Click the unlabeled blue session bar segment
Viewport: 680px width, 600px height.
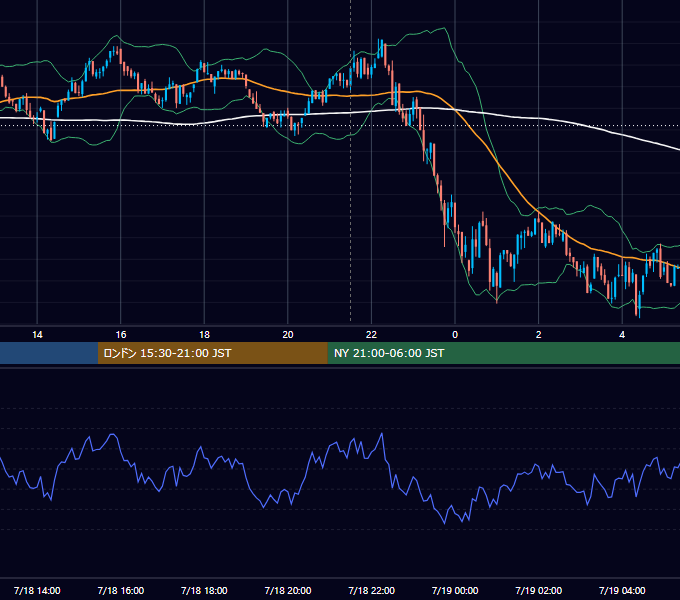pos(49,353)
